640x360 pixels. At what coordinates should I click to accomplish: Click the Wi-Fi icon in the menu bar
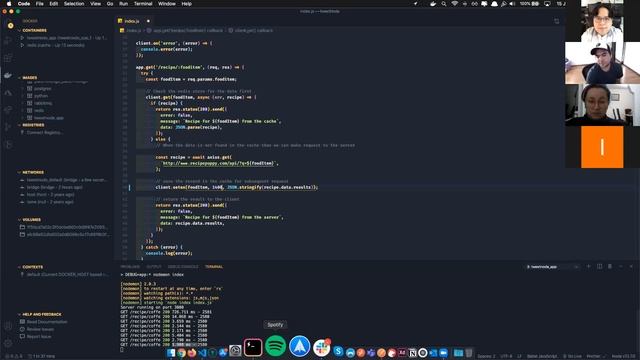click(x=454, y=4)
